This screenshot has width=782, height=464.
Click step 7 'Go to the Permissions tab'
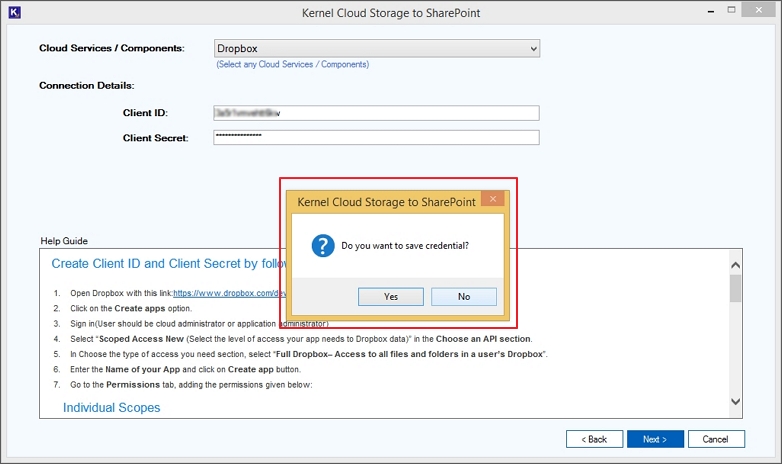click(x=191, y=385)
